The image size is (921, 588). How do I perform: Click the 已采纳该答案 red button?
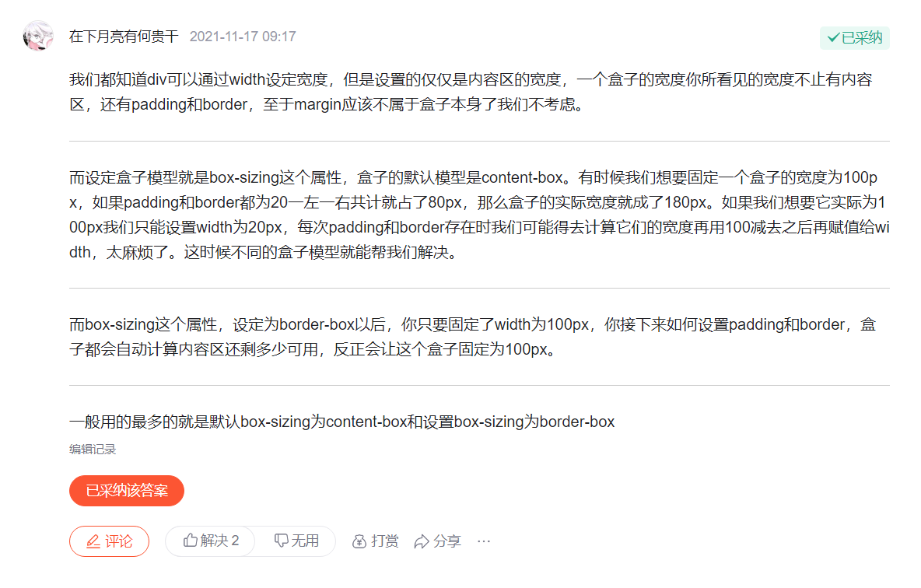coord(126,491)
